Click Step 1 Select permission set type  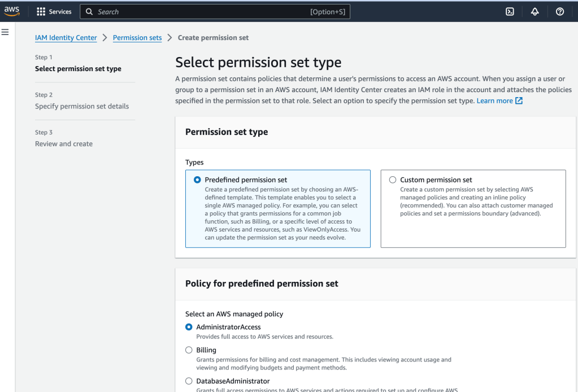(78, 69)
